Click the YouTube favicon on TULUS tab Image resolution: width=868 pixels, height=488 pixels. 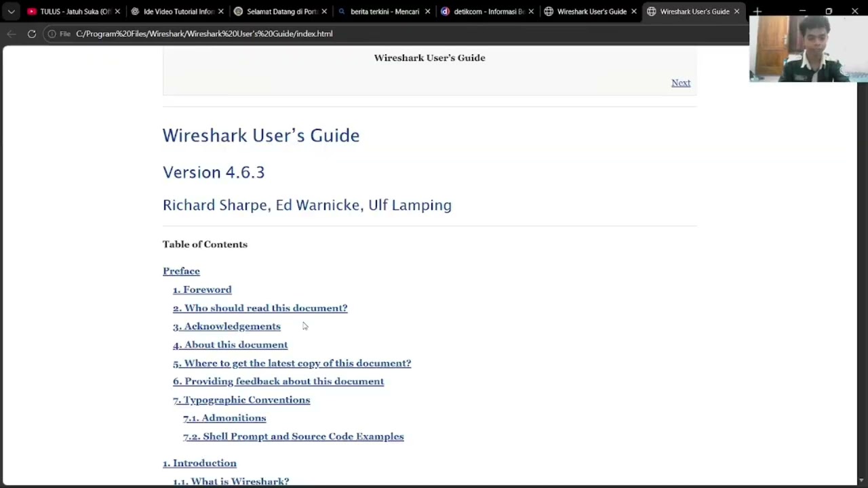[x=32, y=12]
